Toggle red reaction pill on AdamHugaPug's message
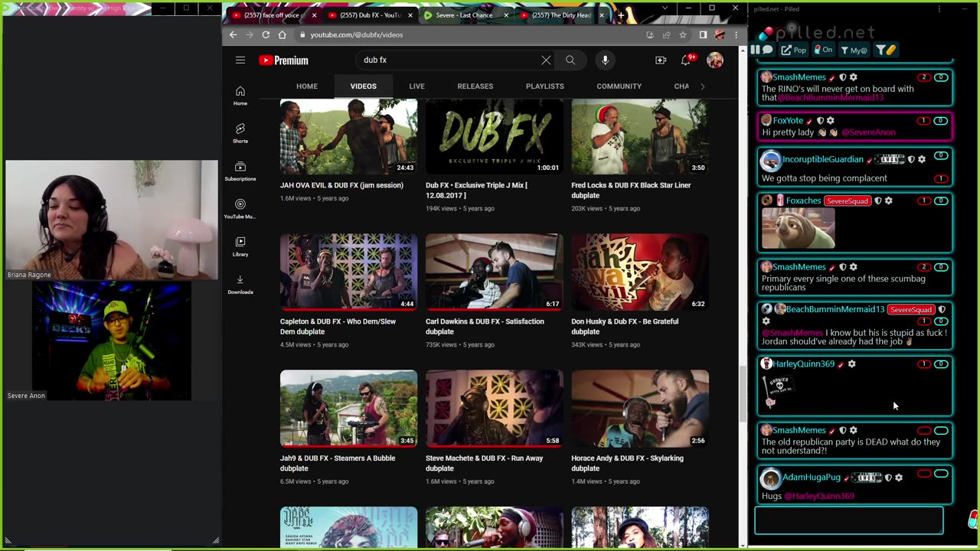 pyautogui.click(x=924, y=474)
